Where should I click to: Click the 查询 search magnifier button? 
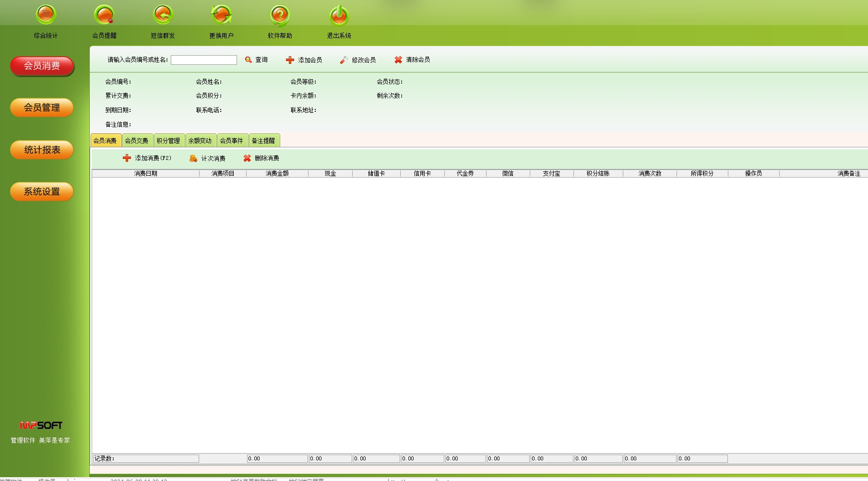pyautogui.click(x=256, y=60)
